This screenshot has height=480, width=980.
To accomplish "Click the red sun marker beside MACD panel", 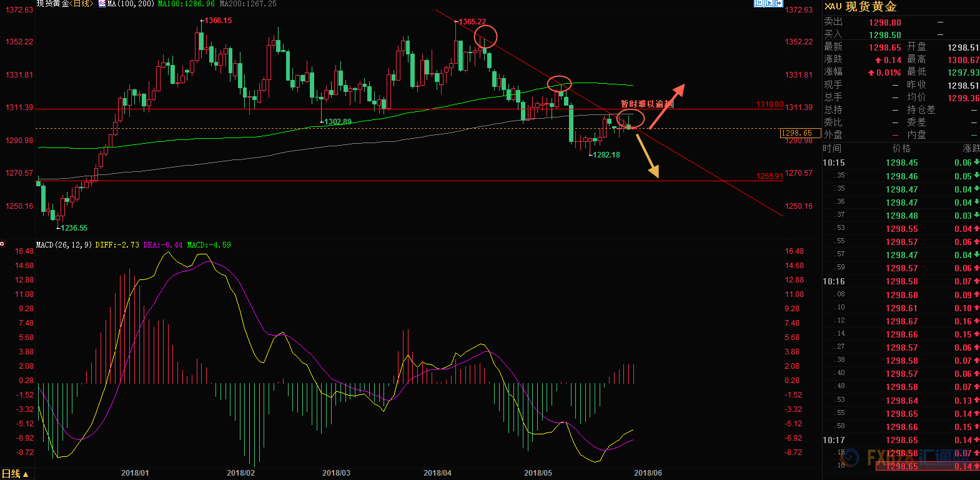I will (2, 244).
